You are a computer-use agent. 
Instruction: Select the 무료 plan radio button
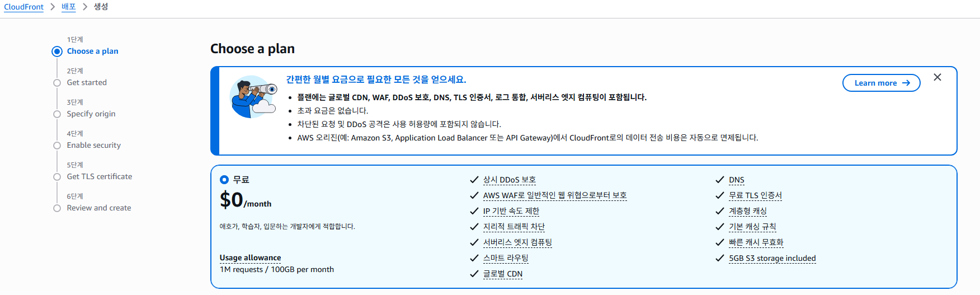(224, 180)
